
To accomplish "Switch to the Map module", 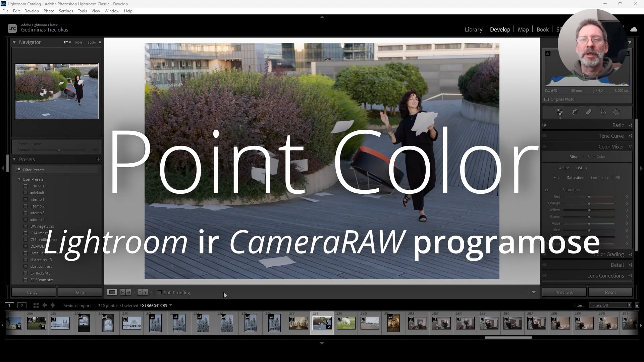I will coord(523,29).
